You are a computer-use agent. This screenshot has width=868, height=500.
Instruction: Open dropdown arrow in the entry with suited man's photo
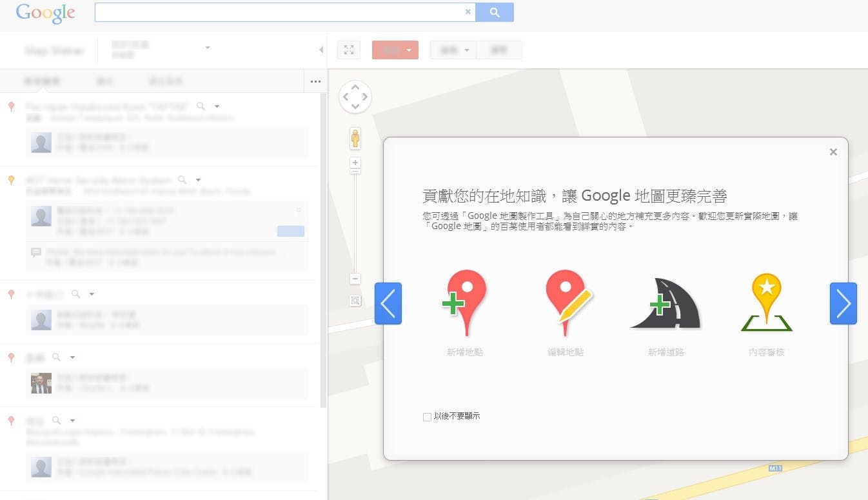[x=73, y=357]
